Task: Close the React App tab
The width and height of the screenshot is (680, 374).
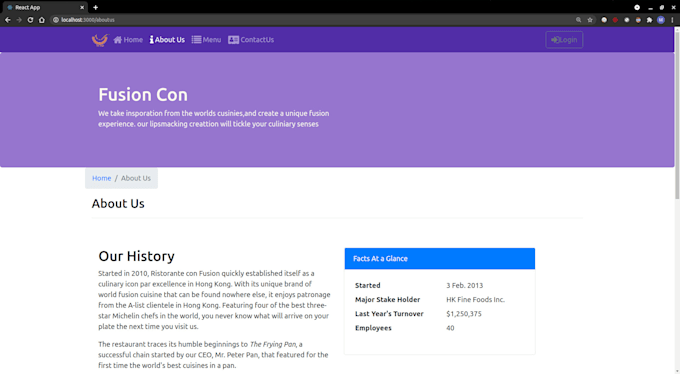Action: tap(82, 7)
